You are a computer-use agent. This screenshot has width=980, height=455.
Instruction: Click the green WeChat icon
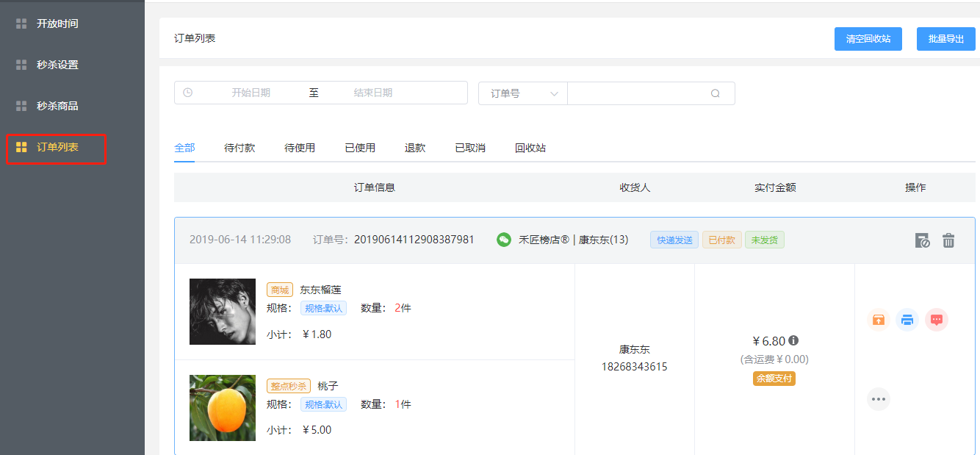(x=504, y=240)
